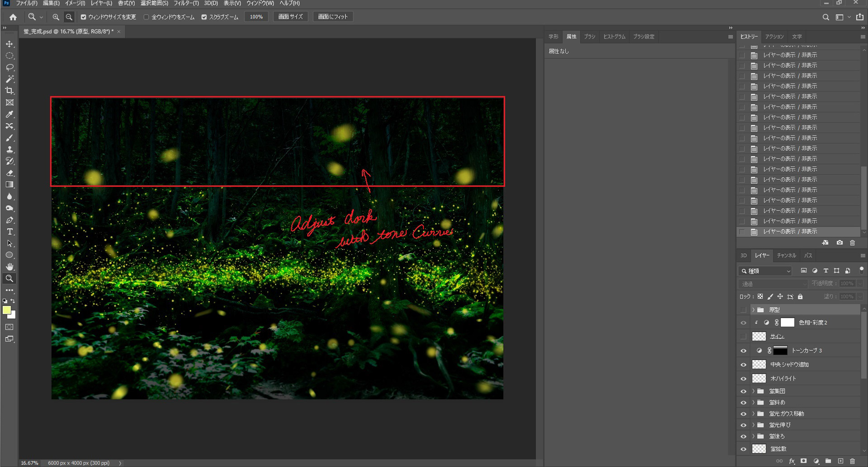The height and width of the screenshot is (467, 868).
Task: Open the フィルター(T) menu
Action: point(186,3)
